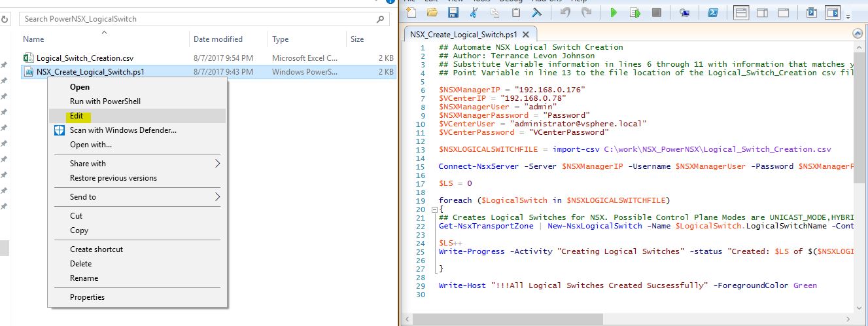Collapse the foreach code block at line 20
The image size is (868, 326).
coord(434,209)
